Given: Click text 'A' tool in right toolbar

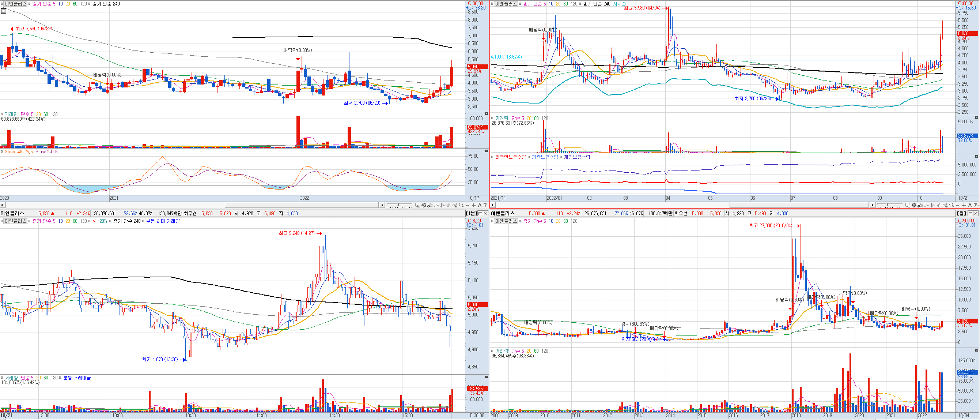Looking at the screenshot, I should click(x=970, y=205).
